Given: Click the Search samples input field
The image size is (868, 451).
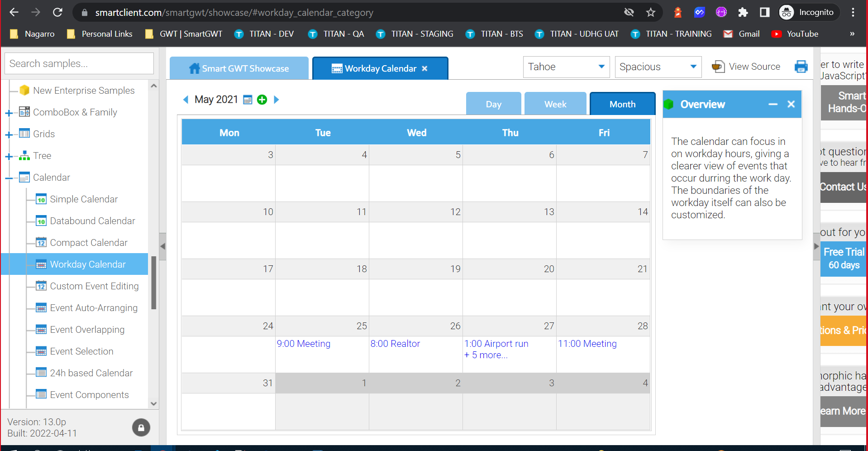Looking at the screenshot, I should 79,63.
